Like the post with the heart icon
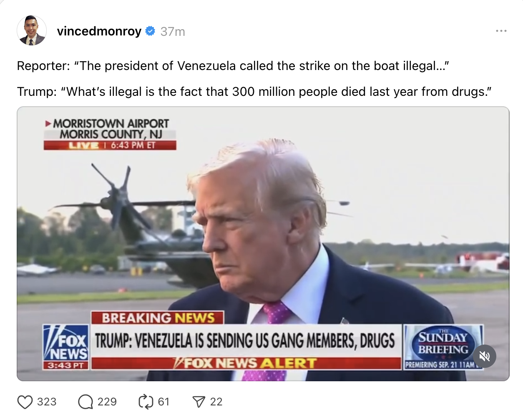 tap(25, 402)
